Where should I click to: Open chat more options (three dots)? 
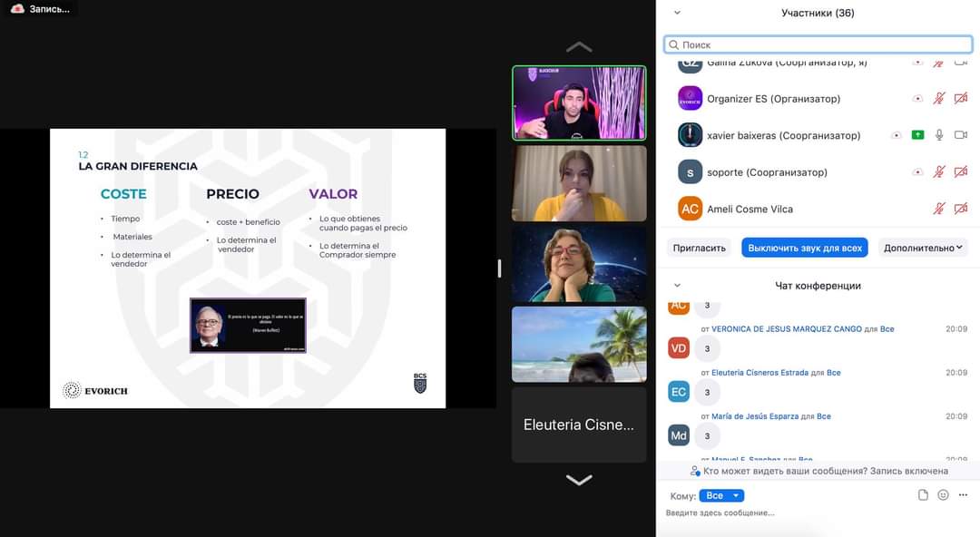(963, 495)
